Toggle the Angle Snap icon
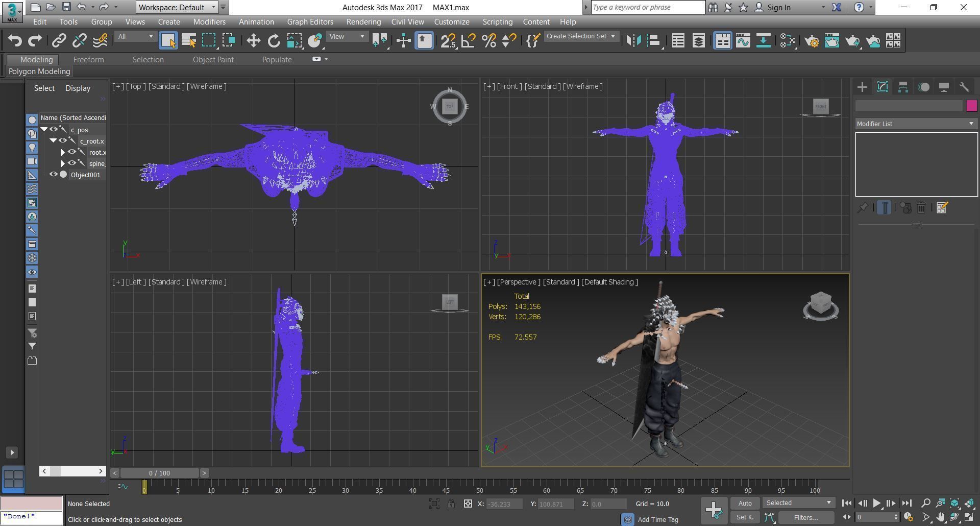The image size is (980, 526). [469, 40]
